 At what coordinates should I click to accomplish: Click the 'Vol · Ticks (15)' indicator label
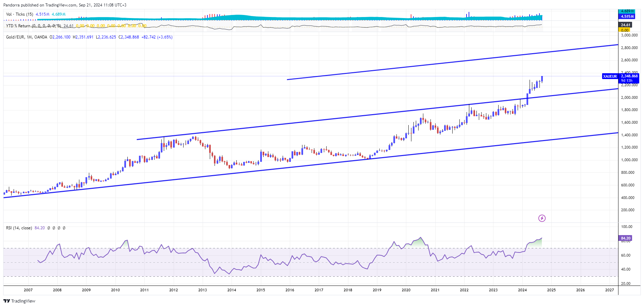coord(20,14)
